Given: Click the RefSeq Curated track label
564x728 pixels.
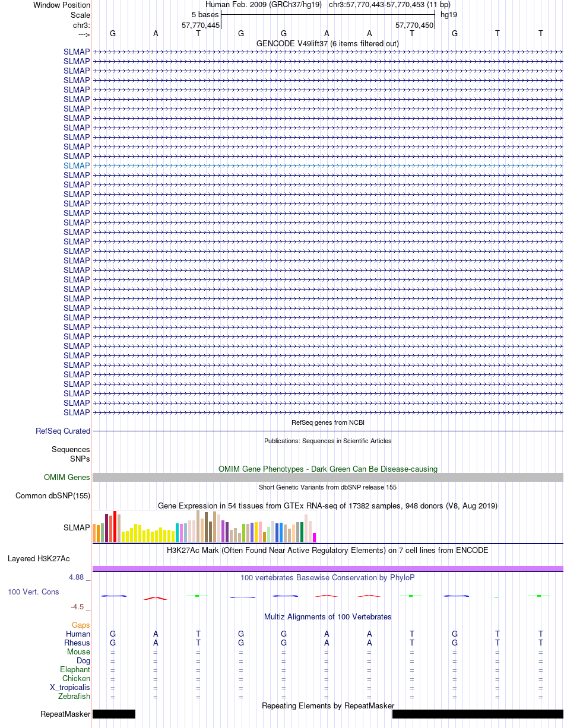Looking at the screenshot, I should coord(63,431).
